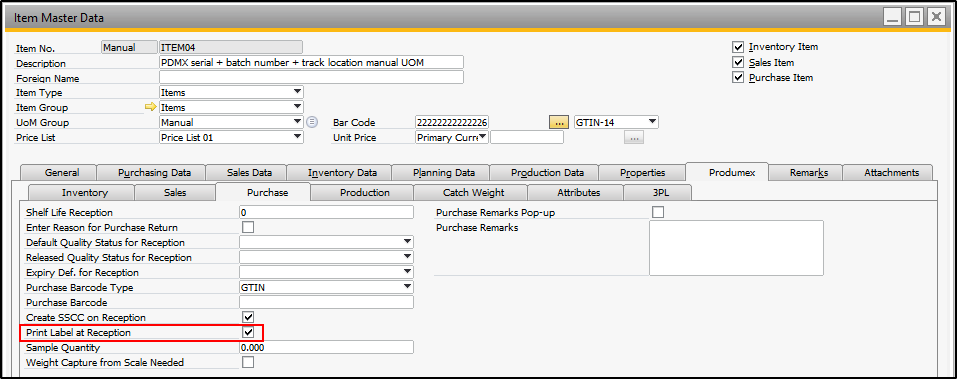
Task: Switch to the Catch Weight sub-tab
Action: pos(474,192)
